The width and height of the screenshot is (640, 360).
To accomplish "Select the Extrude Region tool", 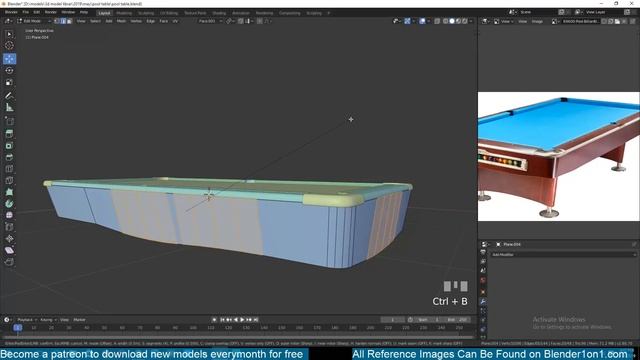I will coord(9,133).
